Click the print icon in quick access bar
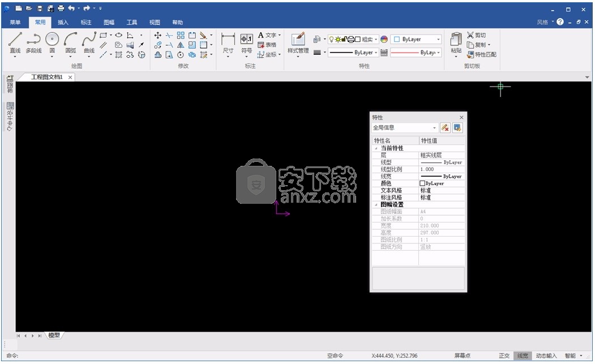The image size is (595, 364). 61,8
